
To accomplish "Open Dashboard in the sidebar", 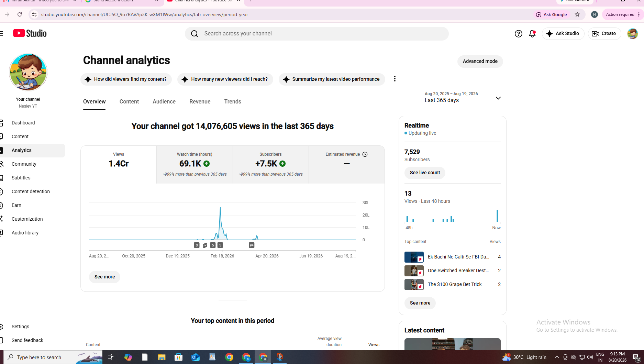I will [x=32, y=123].
